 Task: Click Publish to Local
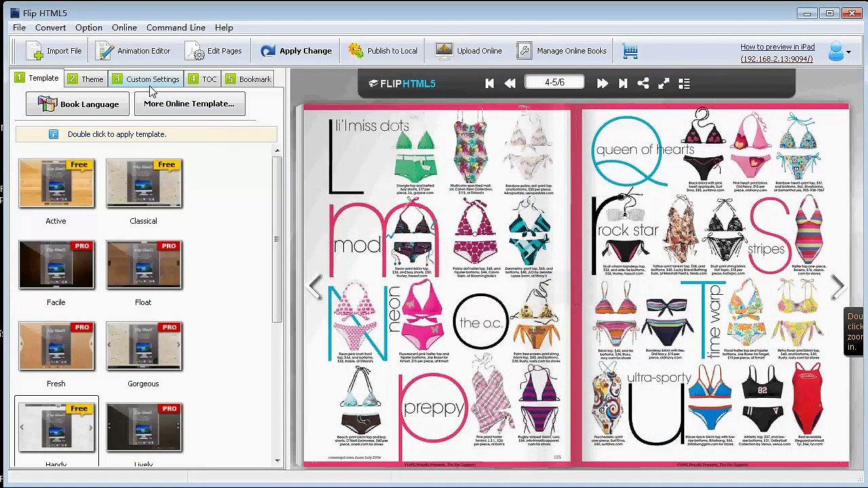(382, 51)
